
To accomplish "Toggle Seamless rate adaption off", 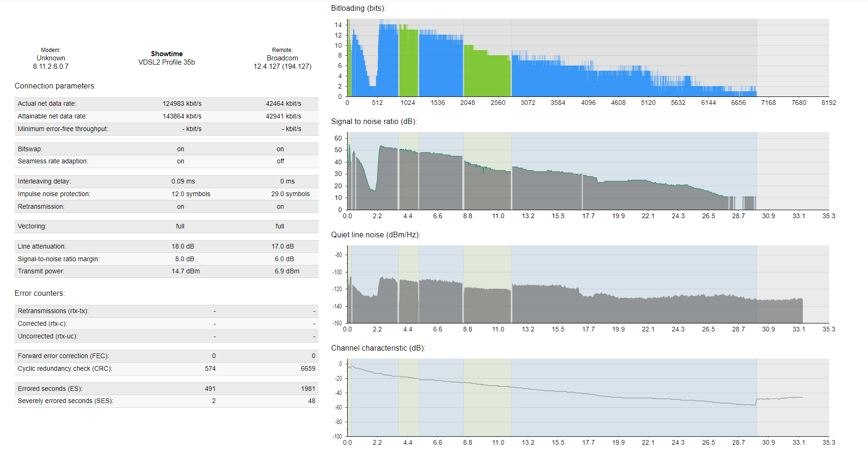I will 280,161.
